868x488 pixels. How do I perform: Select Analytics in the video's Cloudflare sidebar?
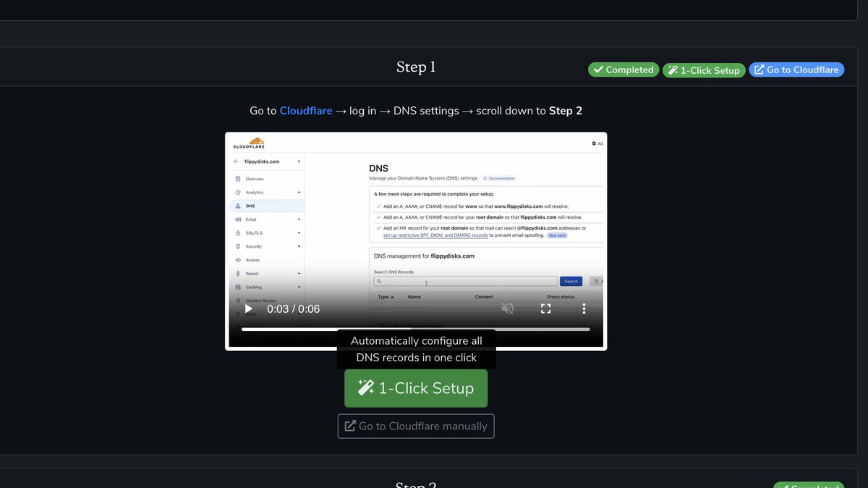[255, 193]
